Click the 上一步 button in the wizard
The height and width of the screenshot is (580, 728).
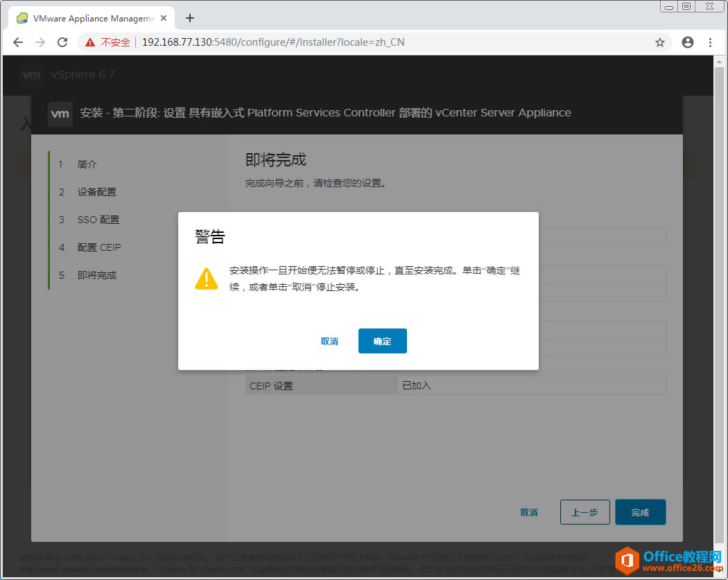click(584, 512)
